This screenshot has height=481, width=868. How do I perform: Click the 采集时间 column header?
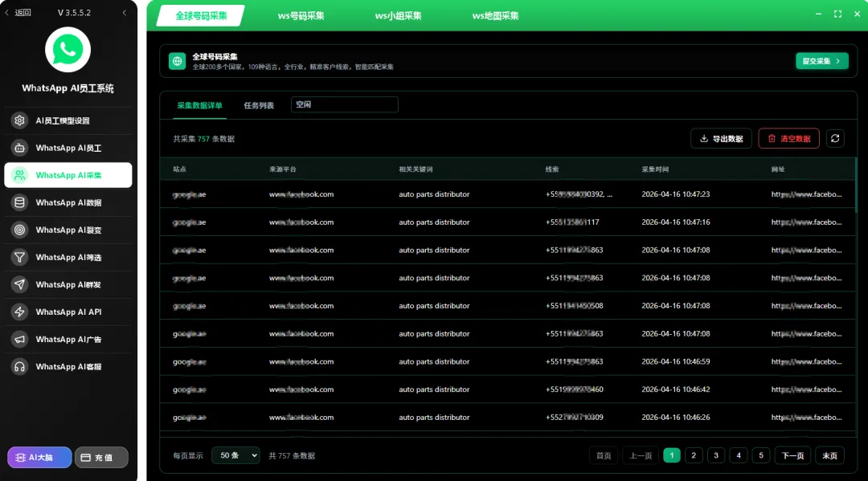655,169
